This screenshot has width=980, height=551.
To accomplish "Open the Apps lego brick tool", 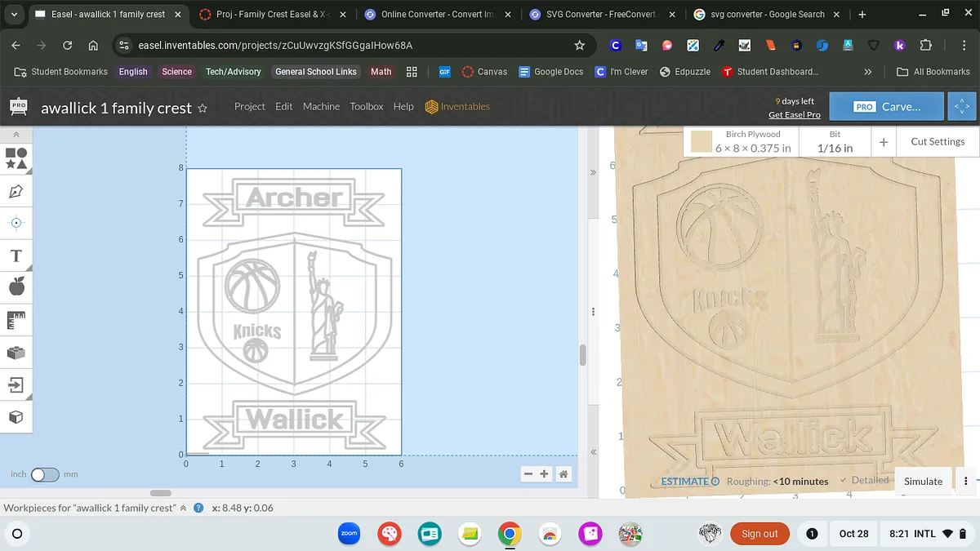I will (16, 353).
